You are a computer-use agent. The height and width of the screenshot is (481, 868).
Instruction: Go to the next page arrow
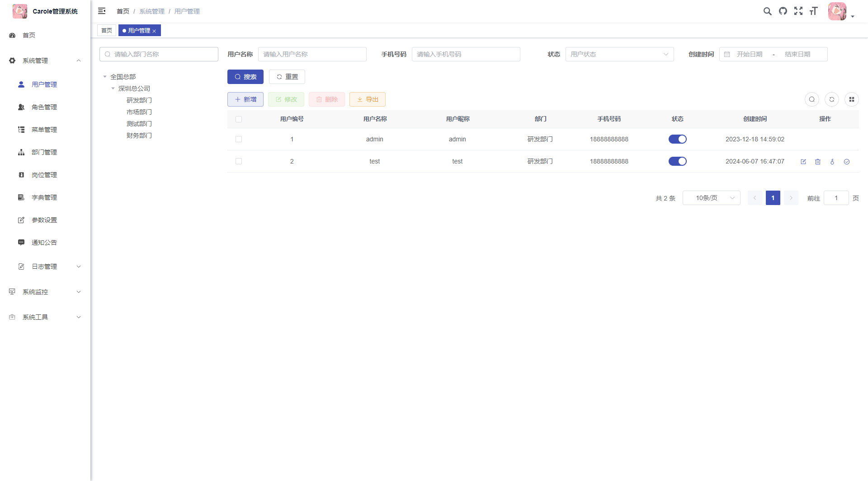click(791, 198)
